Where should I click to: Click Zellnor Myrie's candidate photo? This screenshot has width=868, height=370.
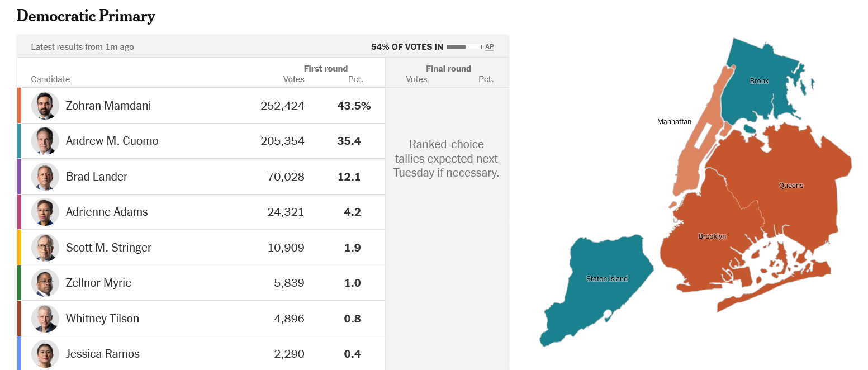coord(45,283)
